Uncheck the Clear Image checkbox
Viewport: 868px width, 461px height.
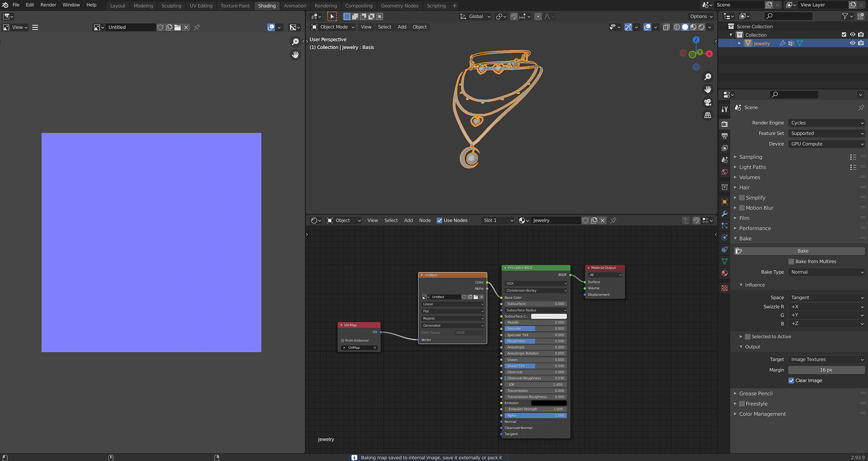point(791,380)
